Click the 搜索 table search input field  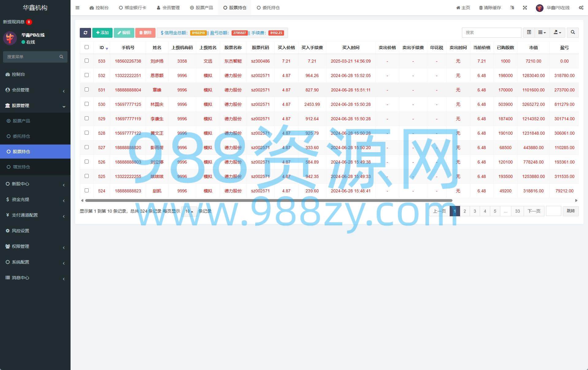[491, 33]
